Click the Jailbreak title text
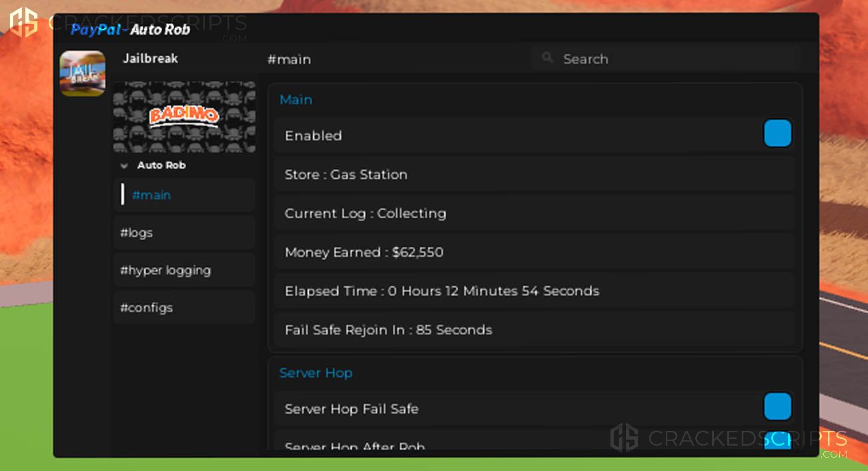868x471 pixels. (x=151, y=59)
